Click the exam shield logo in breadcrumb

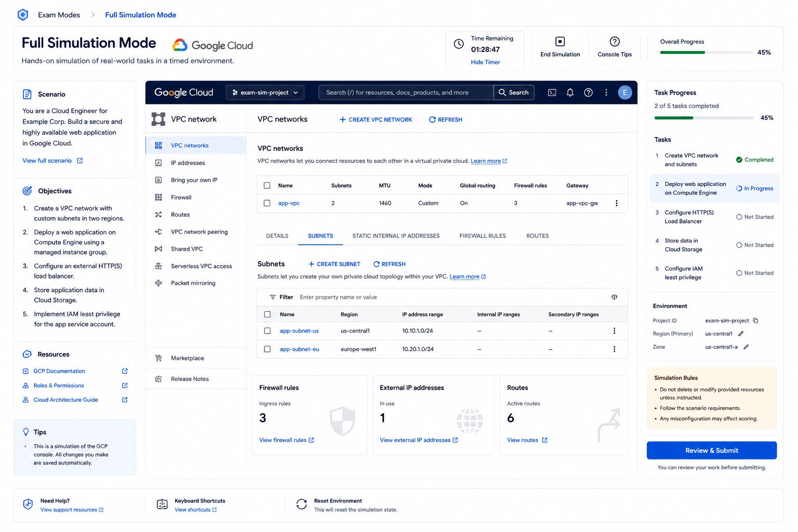pos(23,15)
